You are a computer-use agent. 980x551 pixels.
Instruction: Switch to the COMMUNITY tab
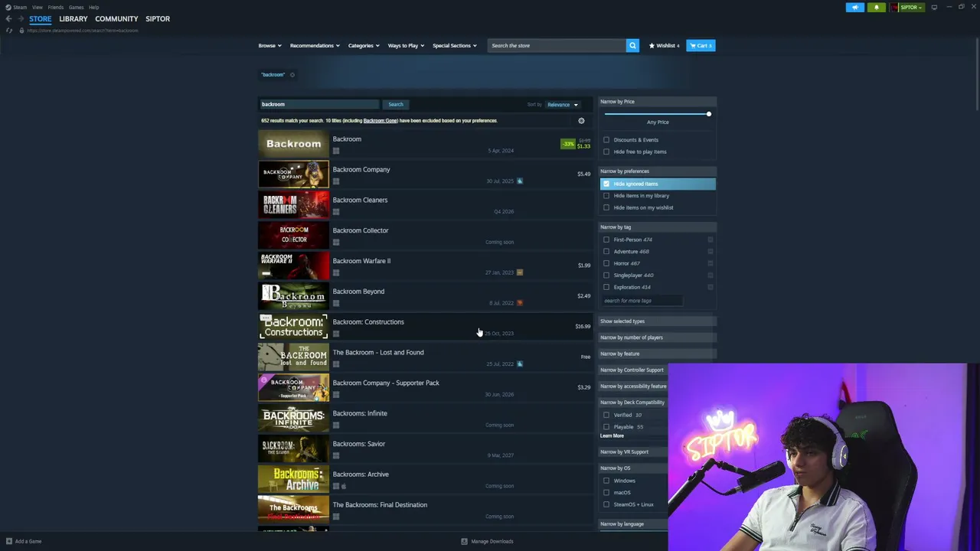pos(116,18)
